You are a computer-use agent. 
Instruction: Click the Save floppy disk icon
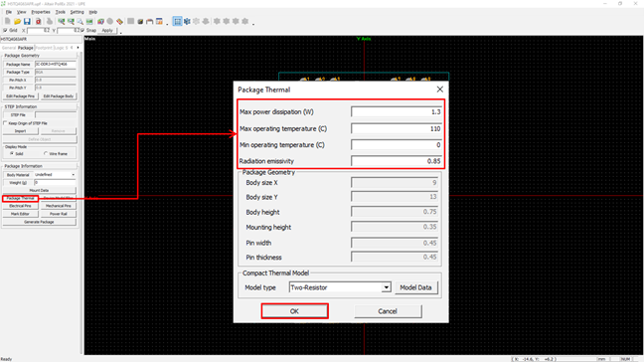tap(27, 21)
